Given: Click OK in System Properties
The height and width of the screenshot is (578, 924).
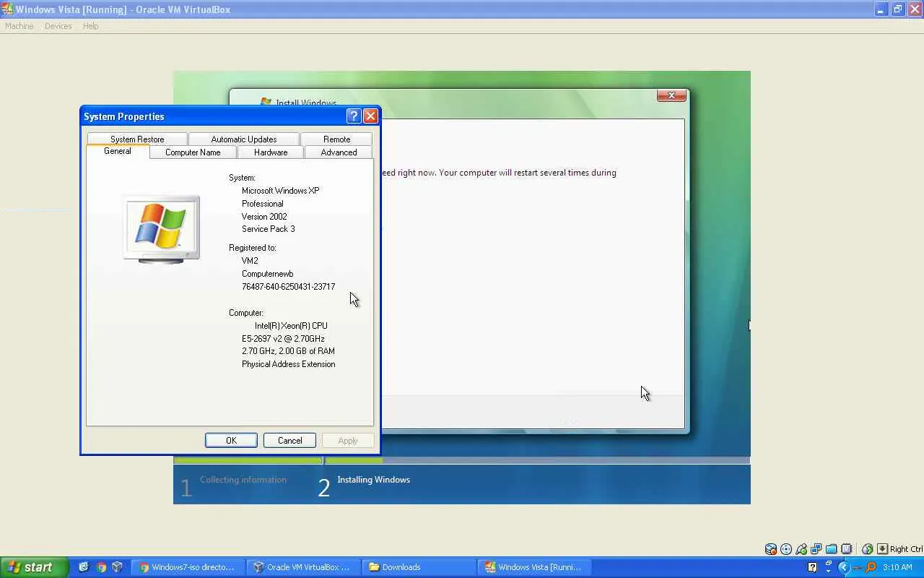Looking at the screenshot, I should (x=231, y=441).
